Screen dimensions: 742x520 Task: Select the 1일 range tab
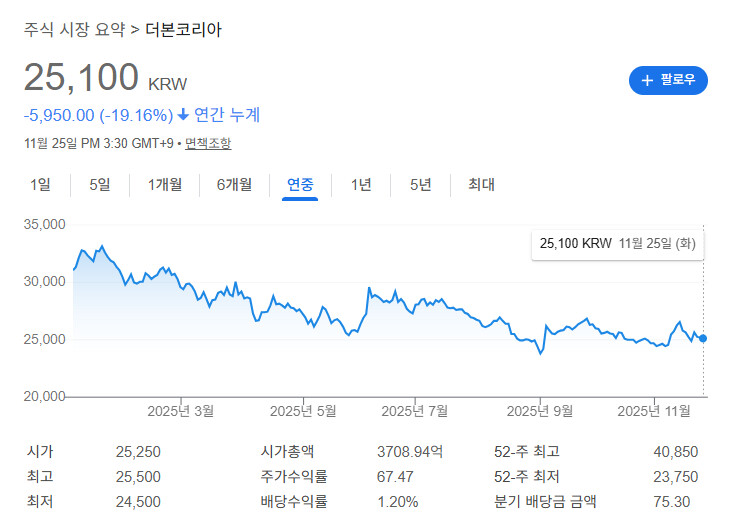(x=40, y=184)
